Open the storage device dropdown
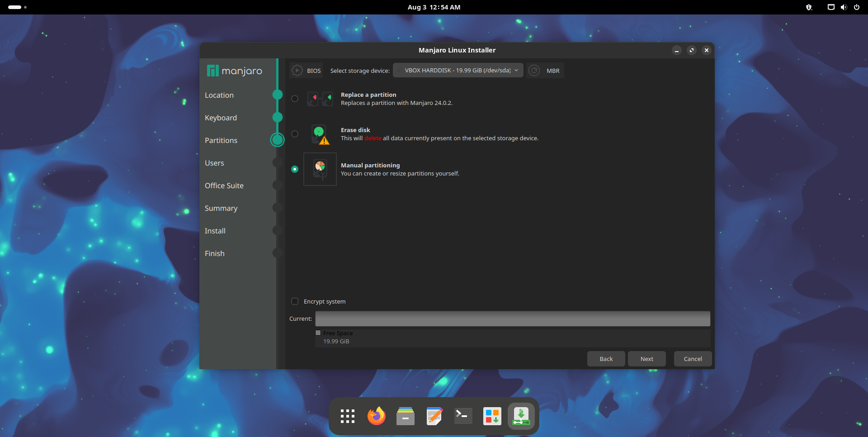The image size is (868, 437). (x=458, y=71)
